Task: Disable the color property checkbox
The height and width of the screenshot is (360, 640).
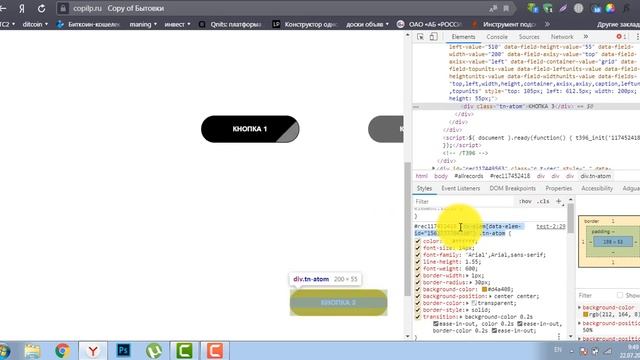Action: click(x=418, y=241)
